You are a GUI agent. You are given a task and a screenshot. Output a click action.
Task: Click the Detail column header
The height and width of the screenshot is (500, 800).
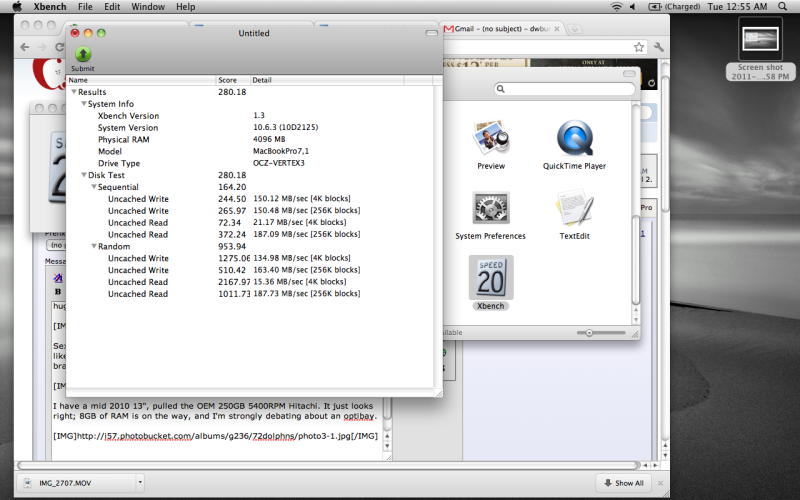[327, 80]
